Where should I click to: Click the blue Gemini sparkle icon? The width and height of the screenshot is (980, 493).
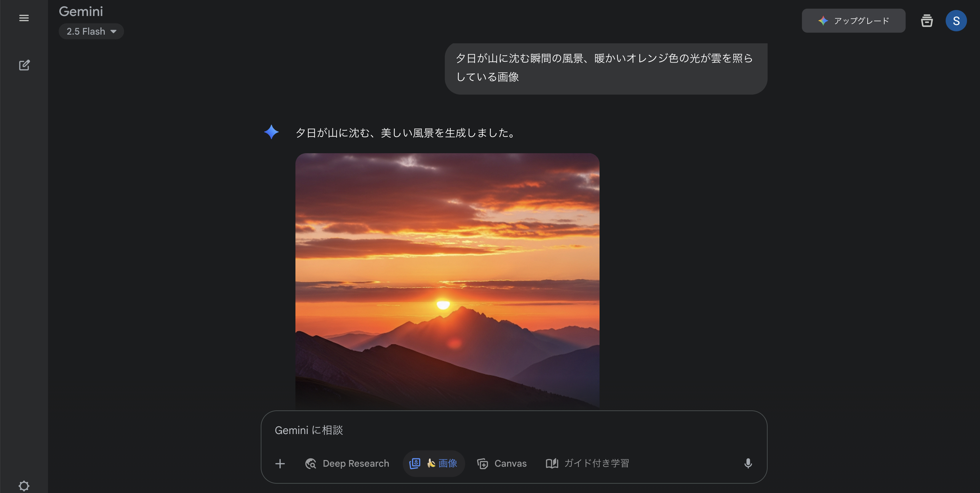click(x=271, y=132)
